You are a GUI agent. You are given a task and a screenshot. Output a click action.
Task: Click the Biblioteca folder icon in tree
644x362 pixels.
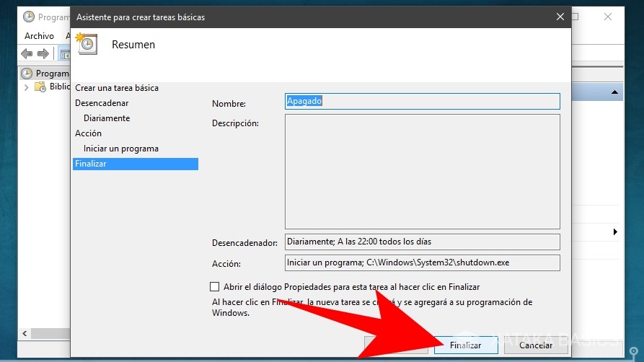40,87
